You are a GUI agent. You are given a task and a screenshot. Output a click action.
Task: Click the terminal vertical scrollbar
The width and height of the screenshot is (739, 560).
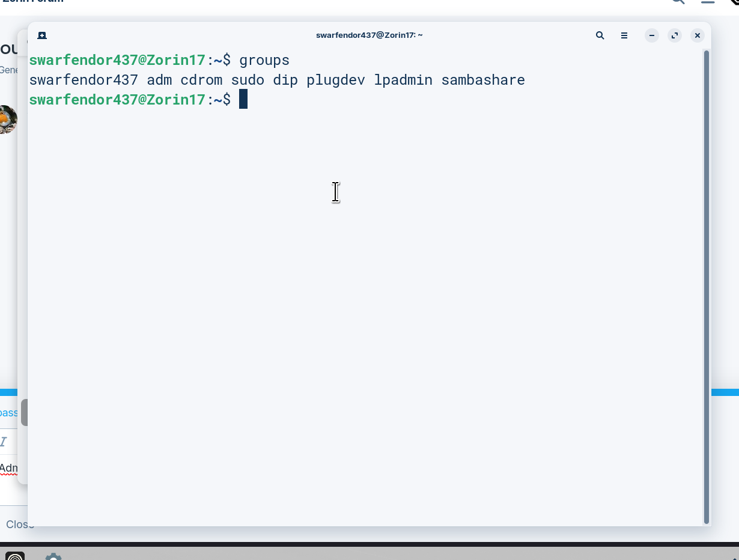707,287
